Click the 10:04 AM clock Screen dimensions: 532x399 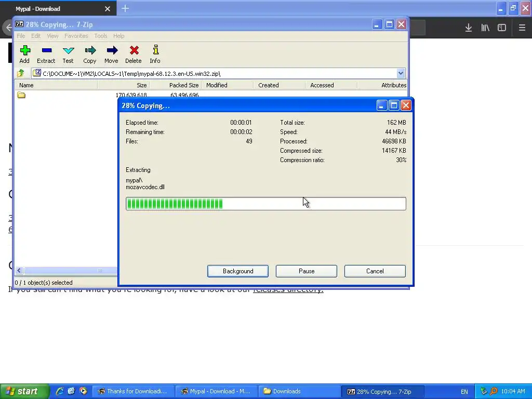click(513, 392)
